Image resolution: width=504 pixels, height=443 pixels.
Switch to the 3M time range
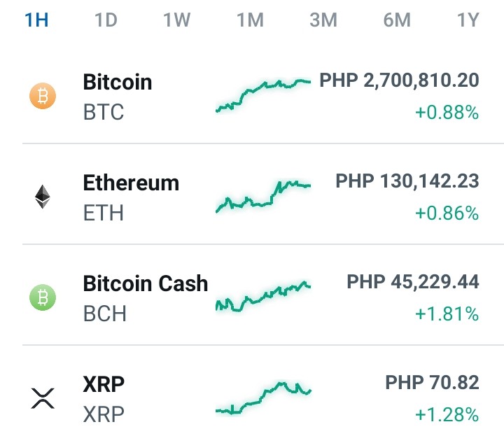point(323,20)
